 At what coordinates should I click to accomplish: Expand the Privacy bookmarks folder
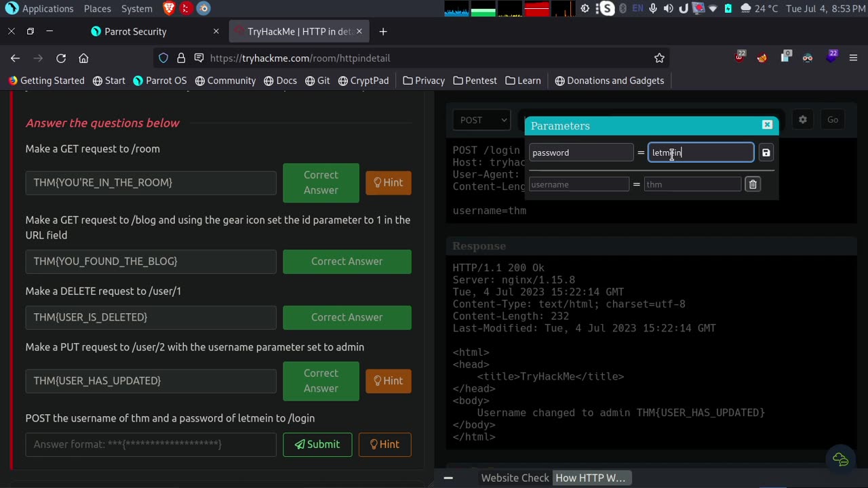click(424, 81)
